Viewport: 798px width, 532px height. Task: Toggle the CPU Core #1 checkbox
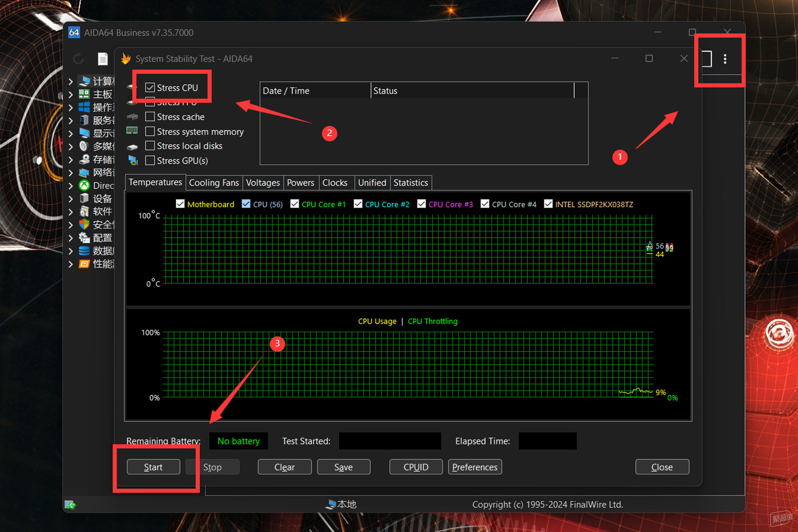(295, 204)
